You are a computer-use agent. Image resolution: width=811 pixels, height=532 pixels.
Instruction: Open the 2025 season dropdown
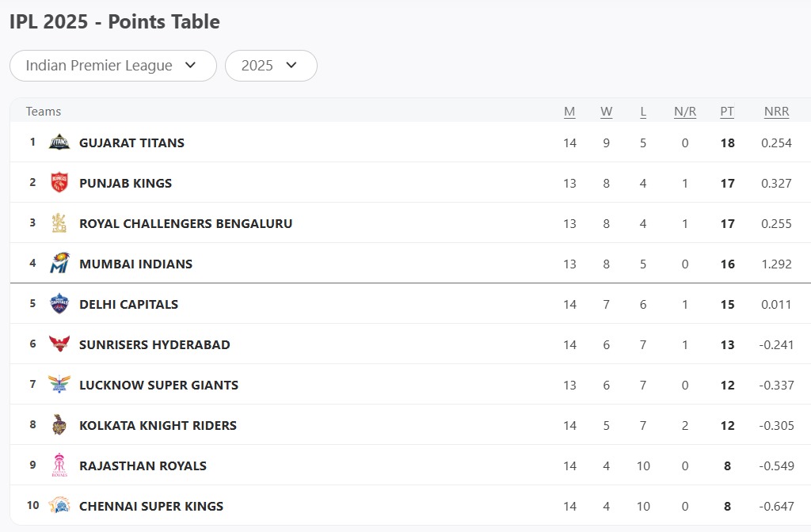pos(271,66)
